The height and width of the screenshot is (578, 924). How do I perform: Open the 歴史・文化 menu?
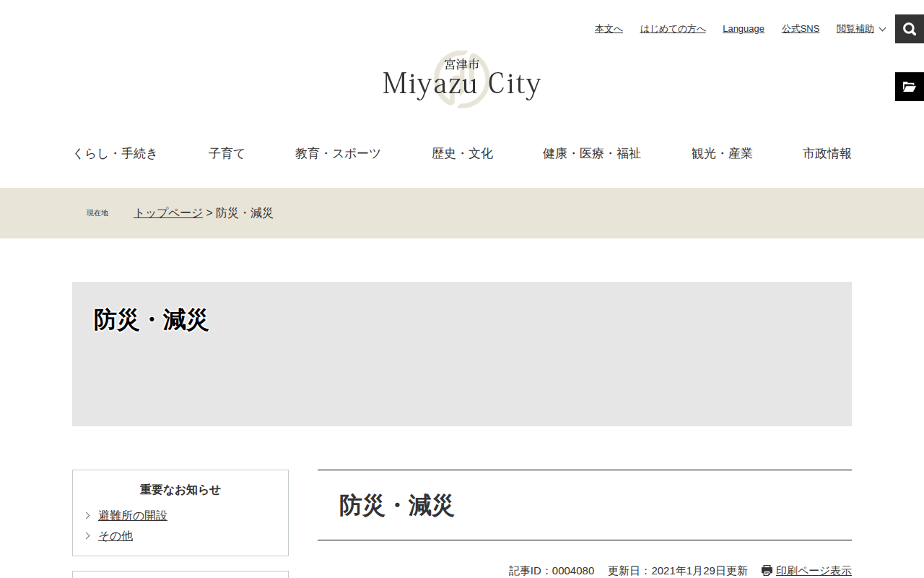(462, 153)
